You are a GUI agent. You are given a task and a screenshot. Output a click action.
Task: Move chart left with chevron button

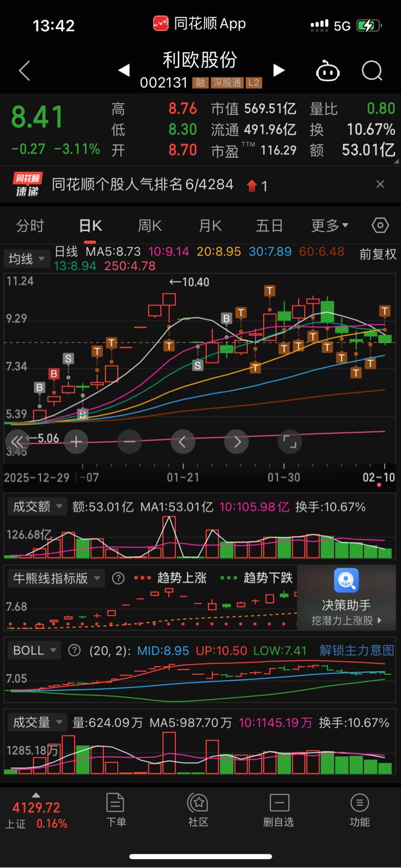coord(183,442)
